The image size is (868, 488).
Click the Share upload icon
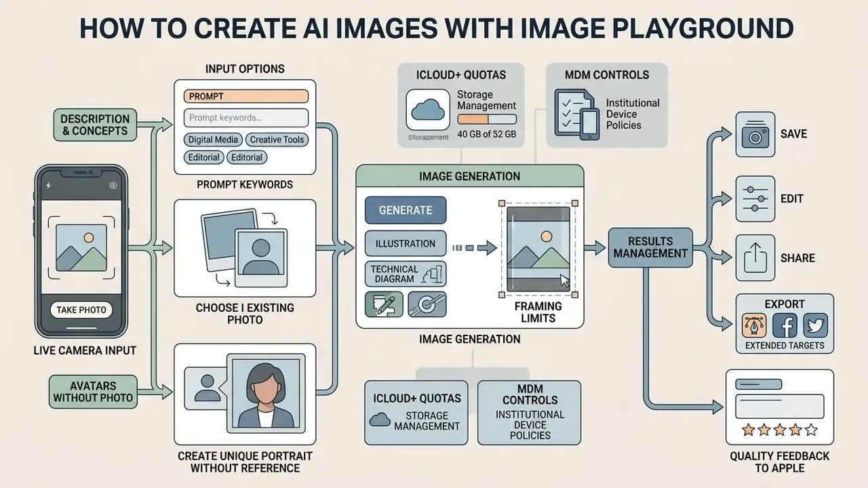click(755, 258)
